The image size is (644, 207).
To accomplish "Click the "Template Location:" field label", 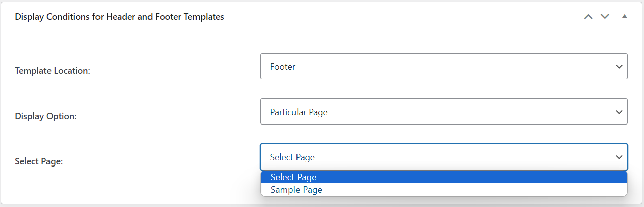I will click(53, 71).
